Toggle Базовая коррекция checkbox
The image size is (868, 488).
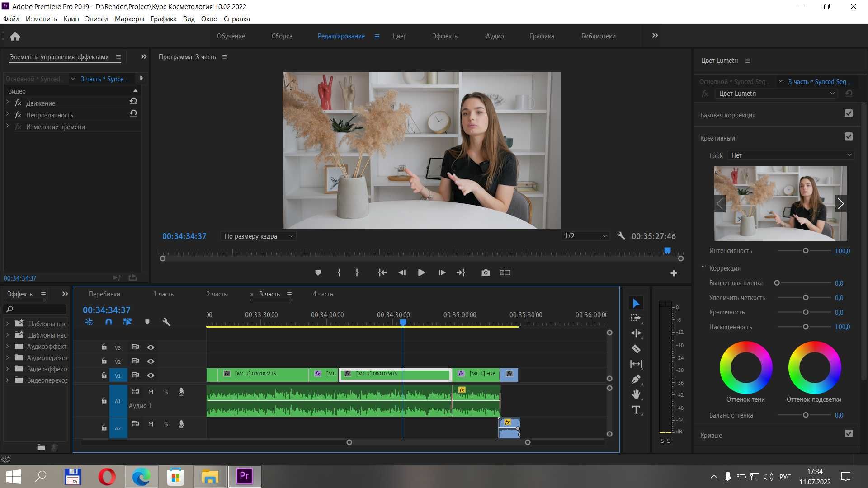[849, 113]
